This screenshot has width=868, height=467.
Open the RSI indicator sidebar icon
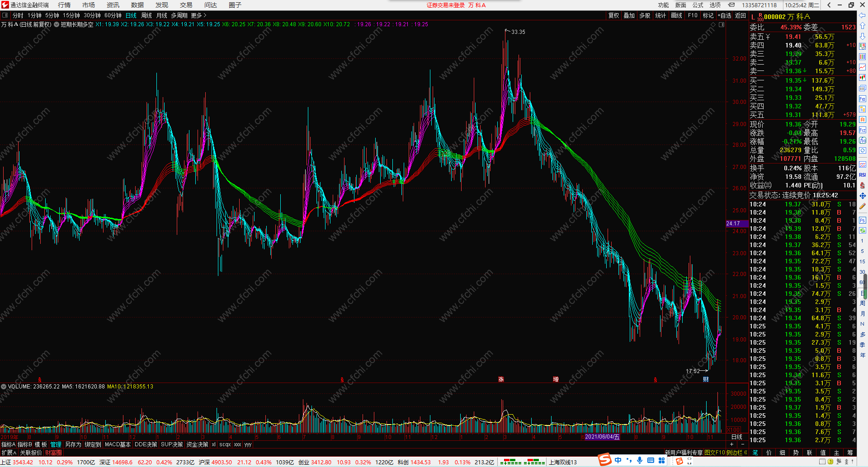pyautogui.click(x=863, y=175)
